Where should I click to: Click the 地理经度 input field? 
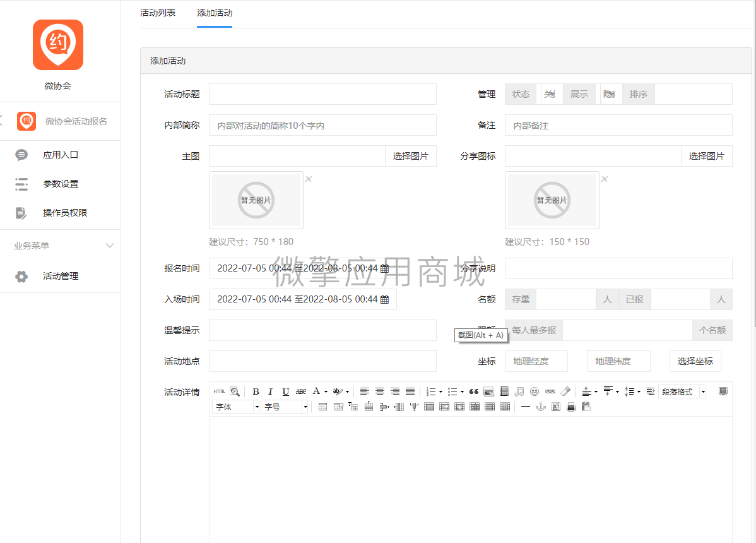coord(536,361)
